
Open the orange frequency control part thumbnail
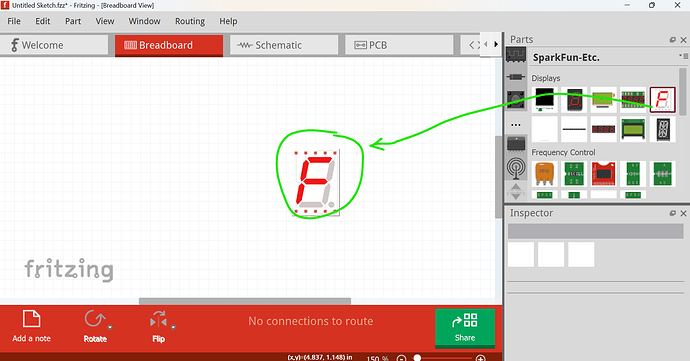click(544, 173)
